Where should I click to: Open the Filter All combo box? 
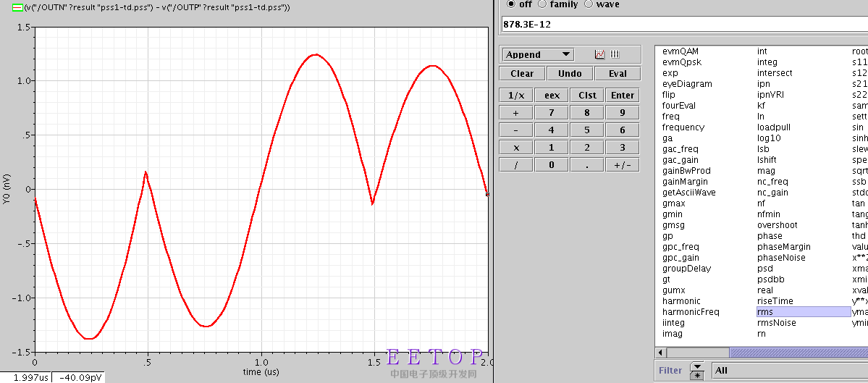coord(791,370)
